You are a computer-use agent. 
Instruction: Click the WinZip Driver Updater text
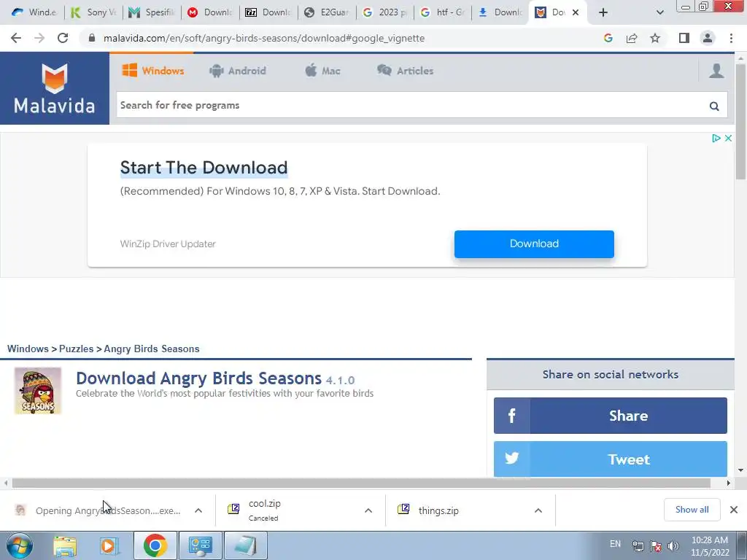168,244
